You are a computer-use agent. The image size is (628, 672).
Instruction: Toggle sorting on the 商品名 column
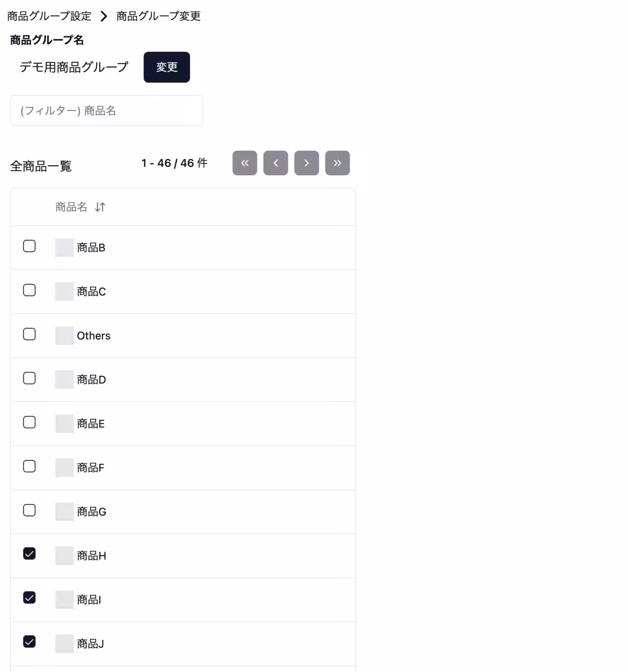tap(81, 207)
